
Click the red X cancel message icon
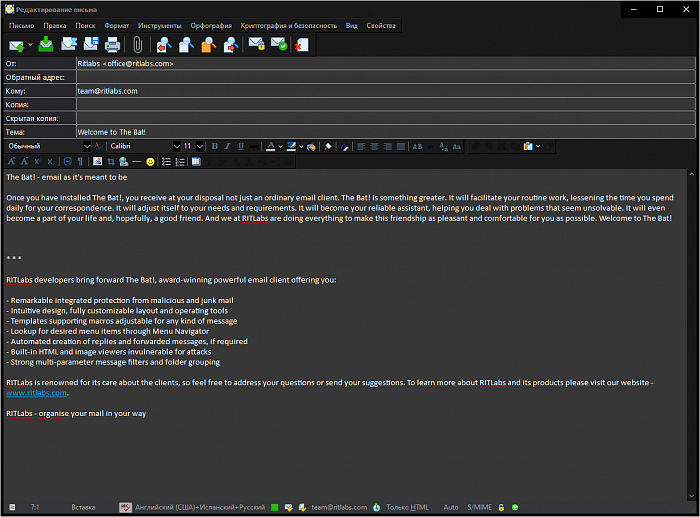tap(302, 45)
